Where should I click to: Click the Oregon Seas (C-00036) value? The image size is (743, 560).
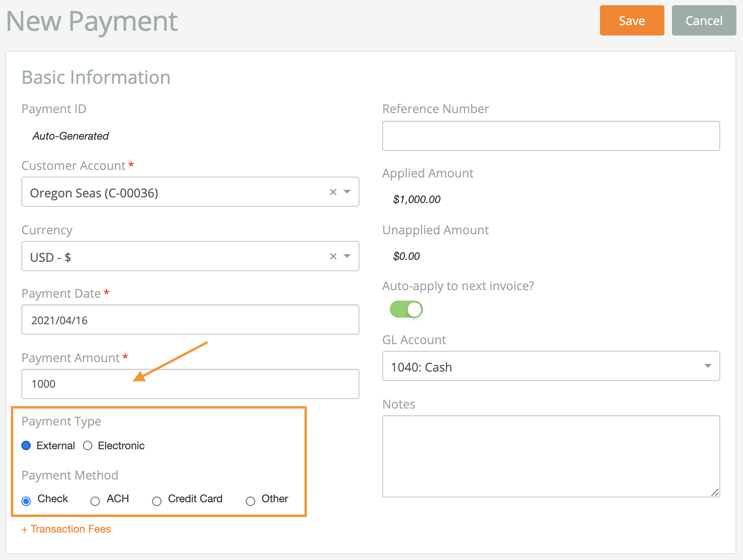click(94, 193)
